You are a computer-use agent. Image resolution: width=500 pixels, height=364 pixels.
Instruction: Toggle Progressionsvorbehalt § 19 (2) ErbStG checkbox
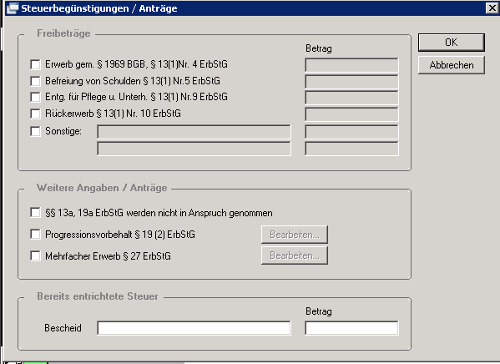coord(35,234)
